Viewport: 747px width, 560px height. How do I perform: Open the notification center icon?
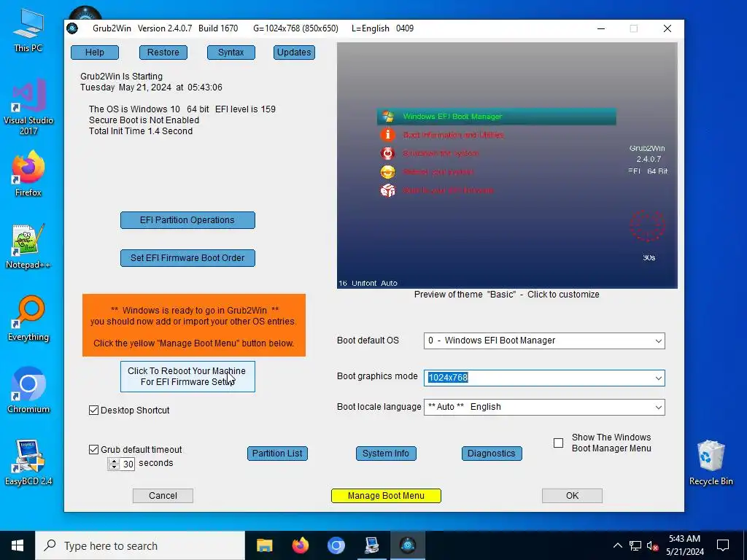click(x=723, y=545)
